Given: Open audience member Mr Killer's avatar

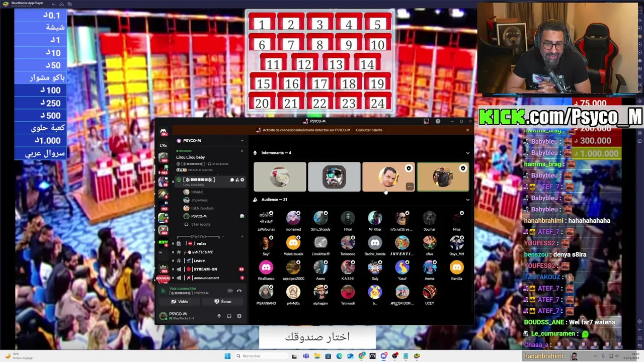Looking at the screenshot, I should click(375, 218).
